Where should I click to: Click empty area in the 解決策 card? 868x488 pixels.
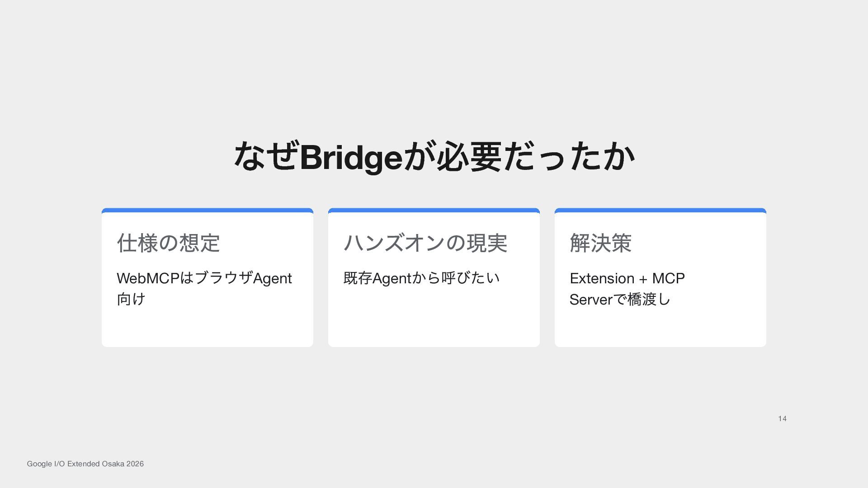[660, 328]
